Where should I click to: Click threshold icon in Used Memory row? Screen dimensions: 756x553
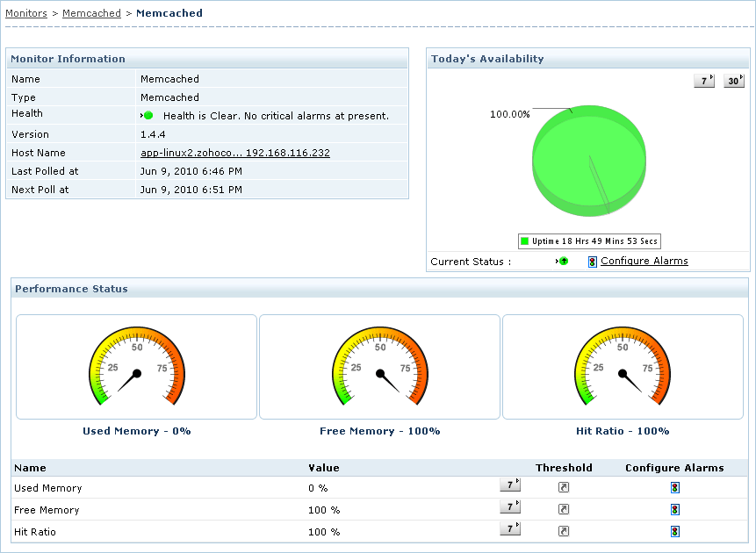pos(564,487)
